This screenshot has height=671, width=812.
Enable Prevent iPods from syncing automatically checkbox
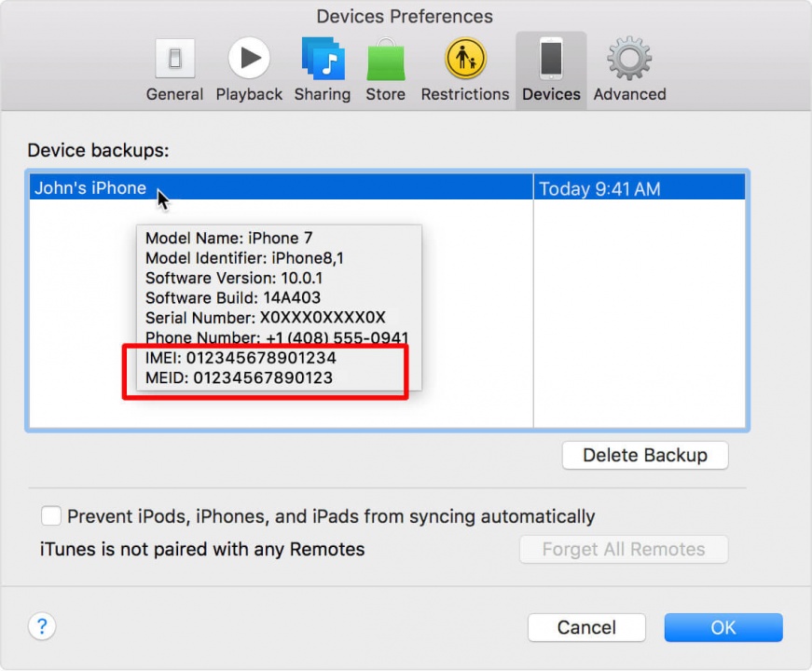pyautogui.click(x=50, y=515)
